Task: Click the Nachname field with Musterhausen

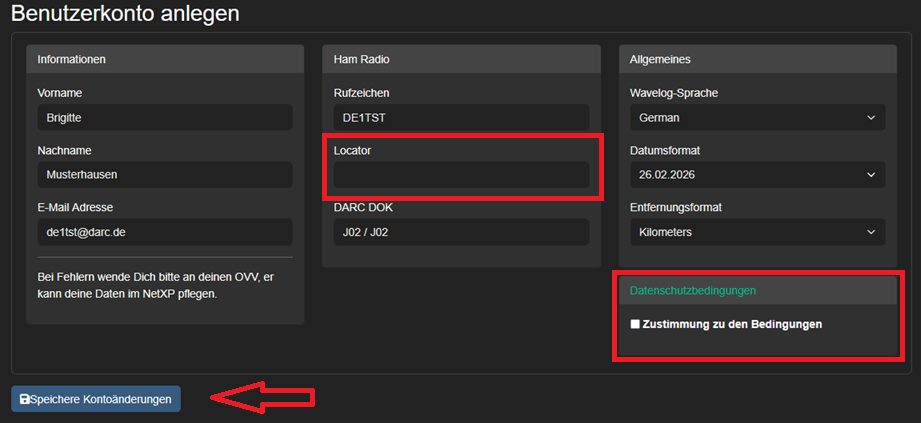Action: (x=165, y=175)
